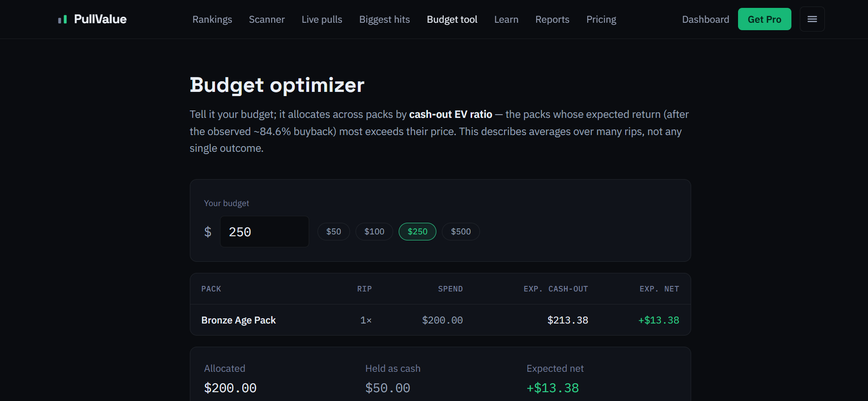Click the +$13.38 value in Bronze Age Pack row

[x=659, y=320]
